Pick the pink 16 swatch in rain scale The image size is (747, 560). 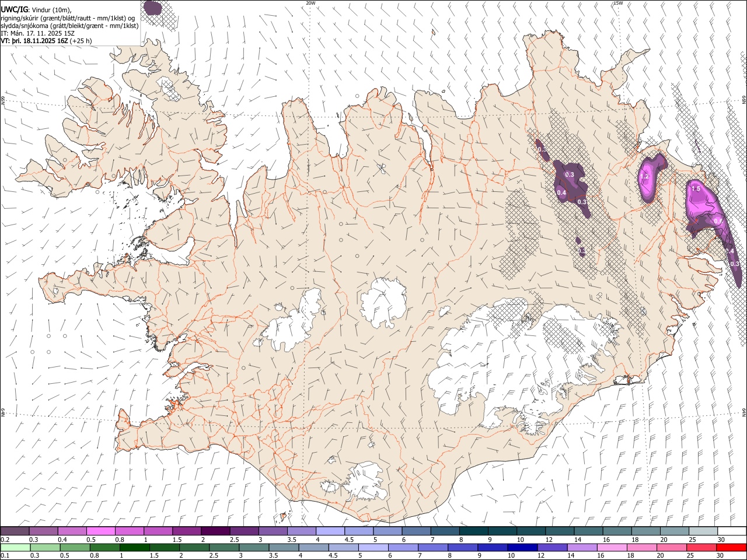pos(612,548)
